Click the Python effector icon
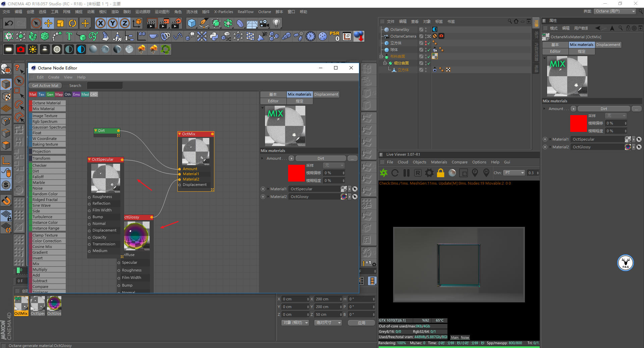This screenshot has width=644, height=348. pos(214,36)
